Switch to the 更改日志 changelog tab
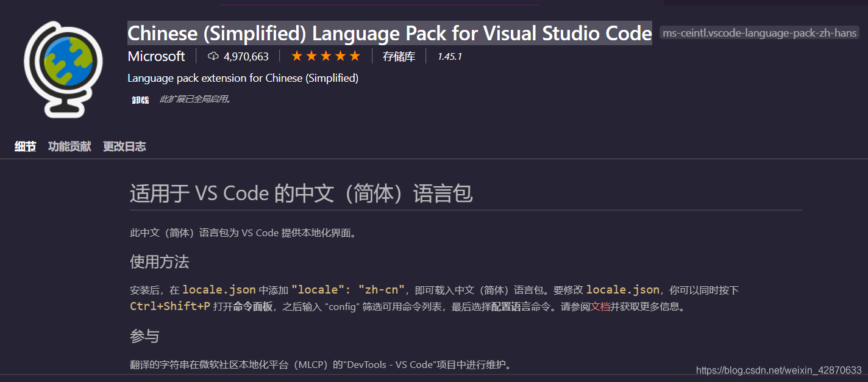The height and width of the screenshot is (382, 868). click(124, 146)
